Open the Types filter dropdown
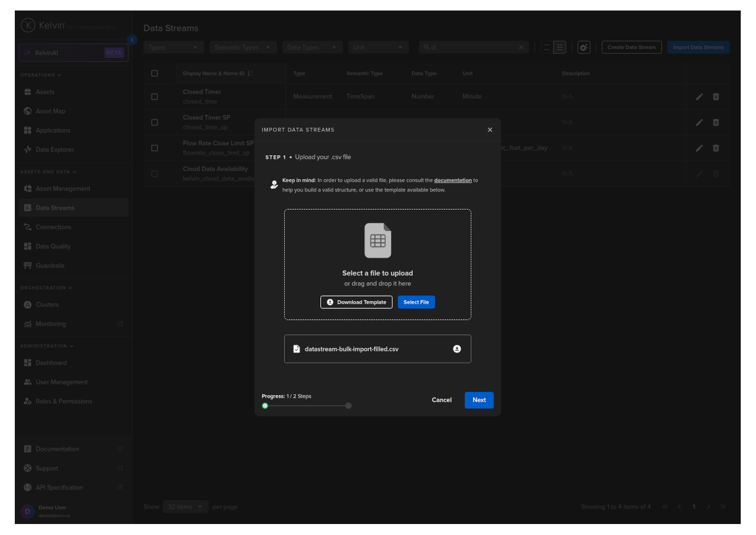 [x=173, y=47]
